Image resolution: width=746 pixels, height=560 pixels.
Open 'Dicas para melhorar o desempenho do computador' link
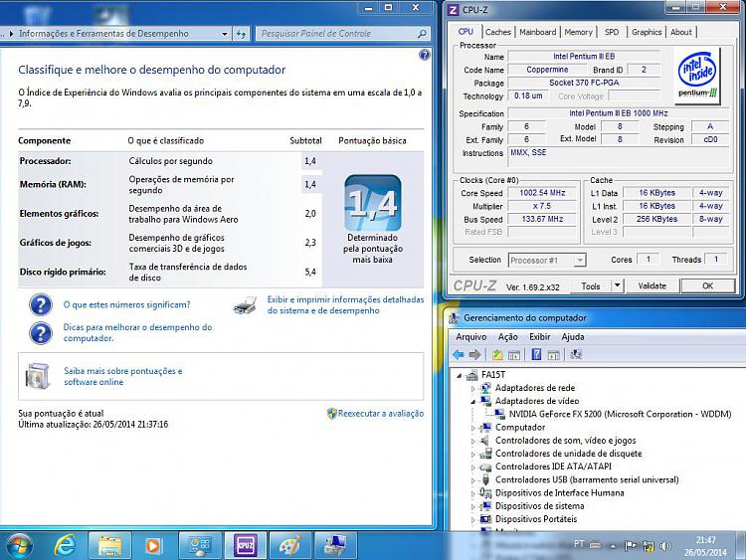(137, 332)
